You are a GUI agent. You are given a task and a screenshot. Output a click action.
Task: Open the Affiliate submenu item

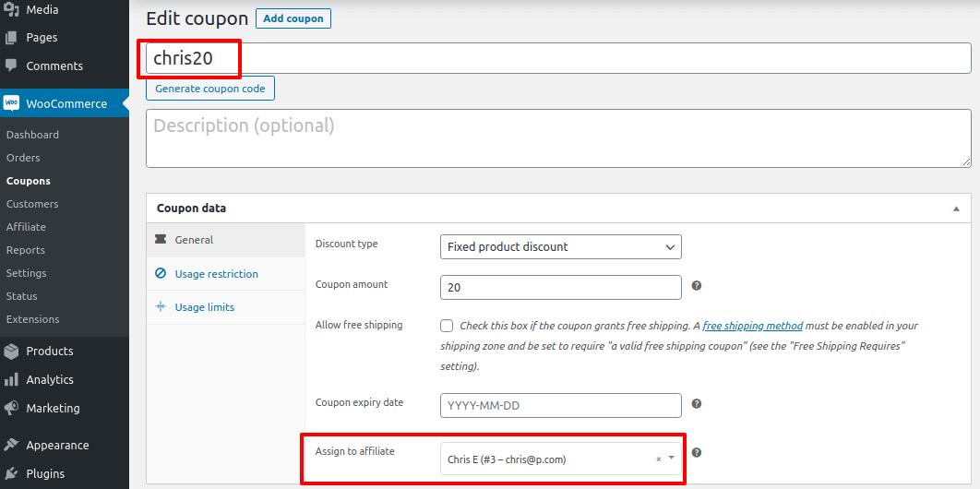26,227
